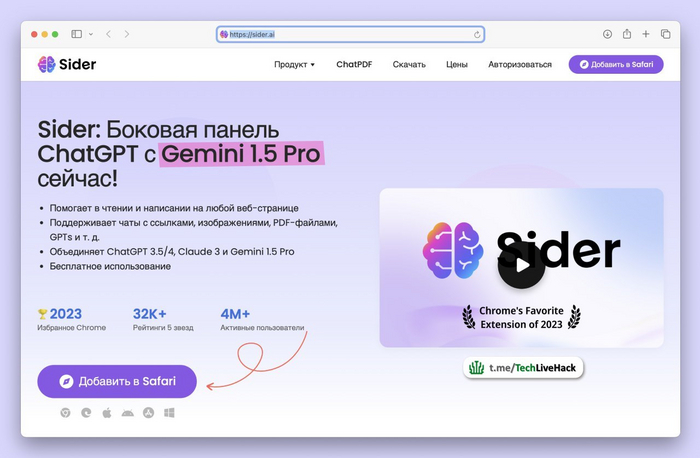Open the Скачать navigation item
This screenshot has height=458, width=700.
click(x=409, y=64)
